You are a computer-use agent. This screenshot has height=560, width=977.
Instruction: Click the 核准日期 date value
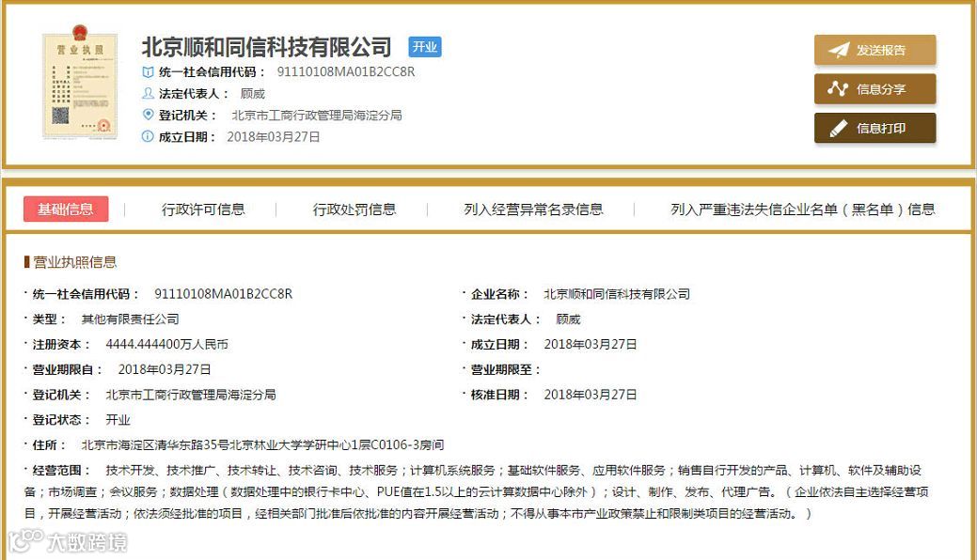tap(591, 395)
